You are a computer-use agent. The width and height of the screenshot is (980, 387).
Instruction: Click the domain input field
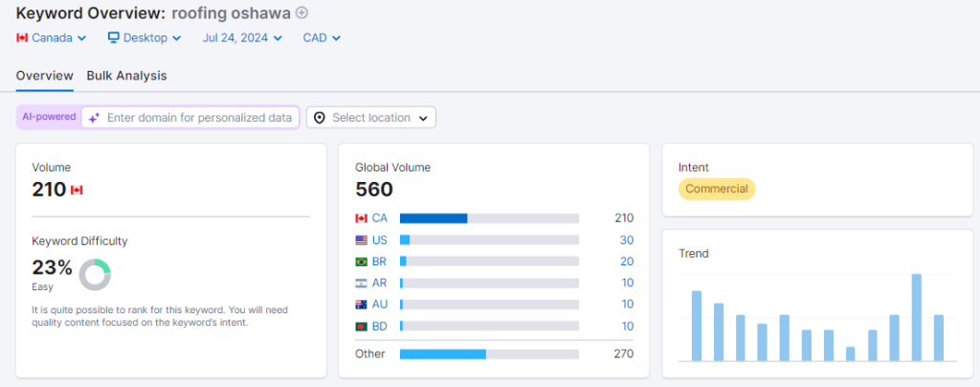(199, 118)
